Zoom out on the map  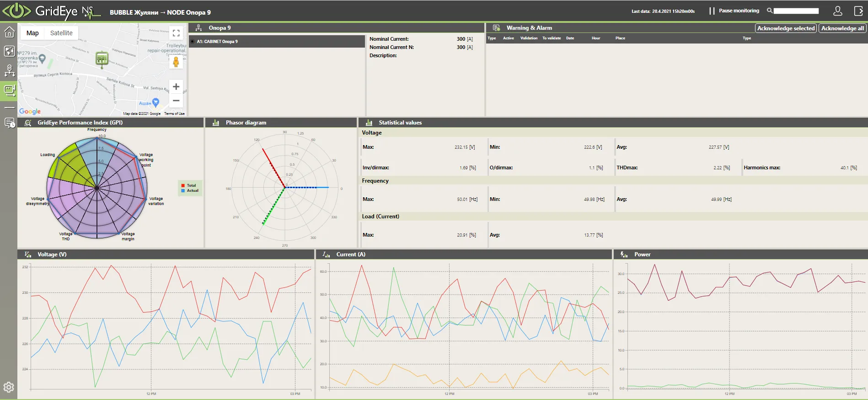[x=176, y=101]
